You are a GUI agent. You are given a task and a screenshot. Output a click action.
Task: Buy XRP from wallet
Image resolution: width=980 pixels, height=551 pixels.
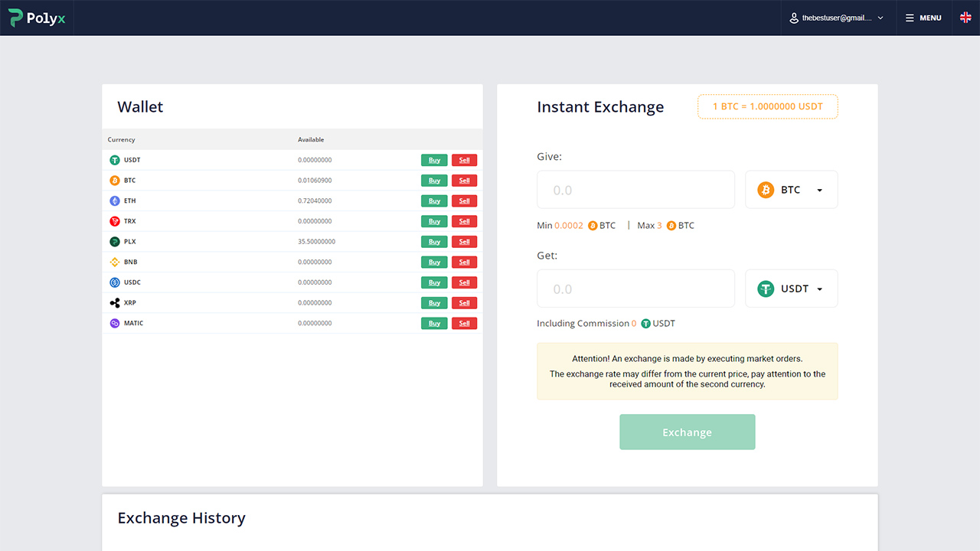pyautogui.click(x=434, y=303)
